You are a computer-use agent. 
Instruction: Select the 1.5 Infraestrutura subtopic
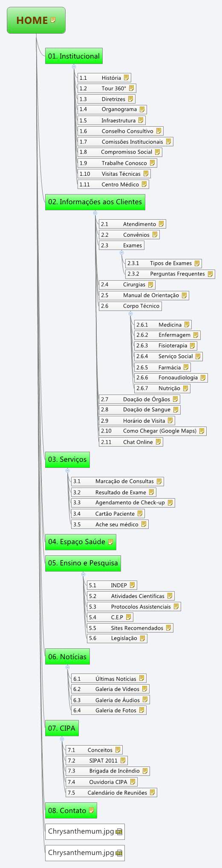[x=112, y=120]
